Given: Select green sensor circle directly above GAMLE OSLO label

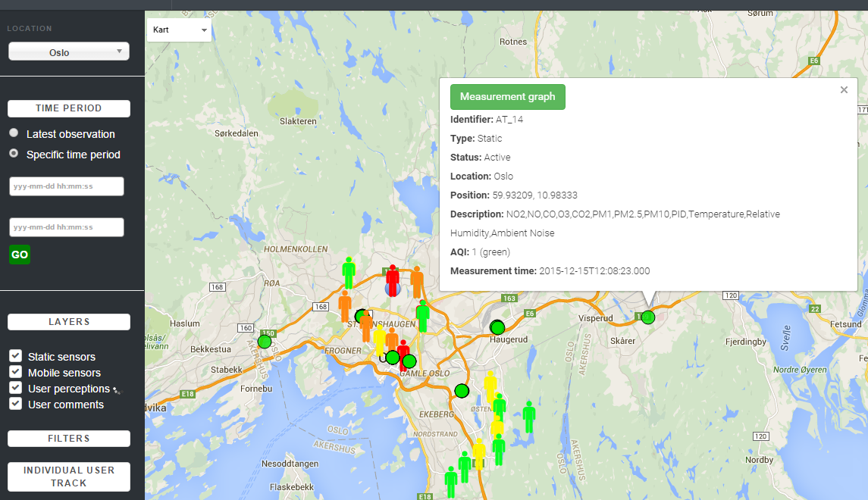Looking at the screenshot, I should 409,361.
